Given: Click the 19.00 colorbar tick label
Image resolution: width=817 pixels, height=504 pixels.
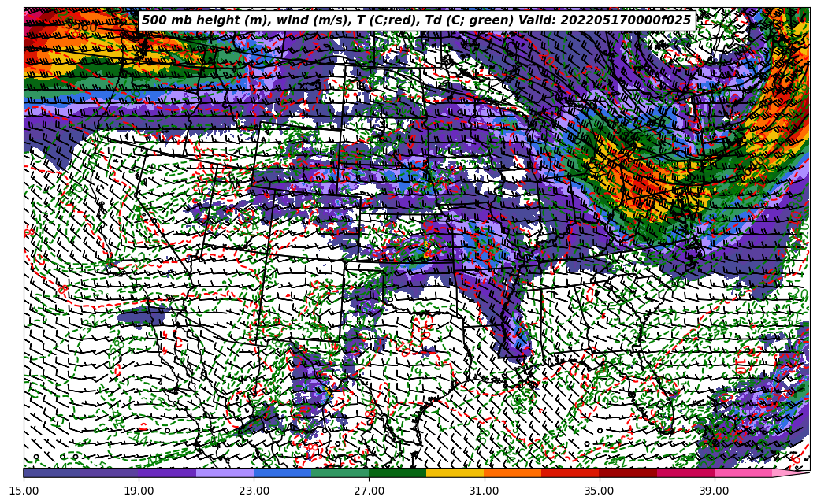Looking at the screenshot, I should click(x=139, y=491).
